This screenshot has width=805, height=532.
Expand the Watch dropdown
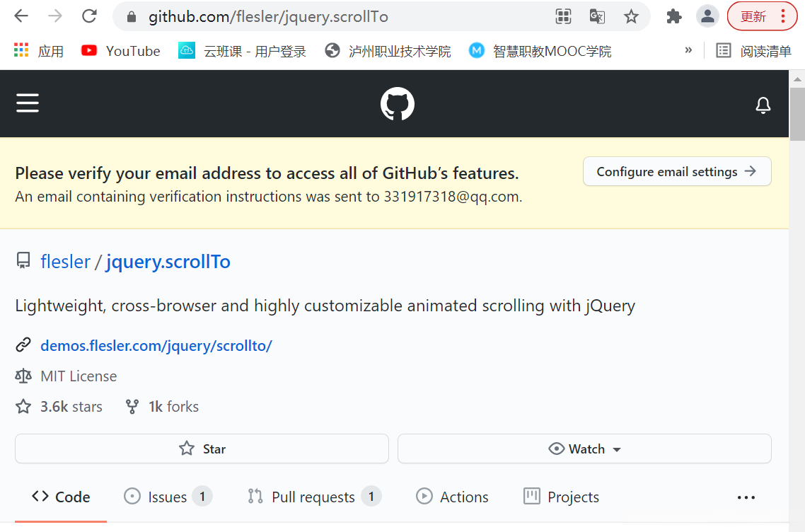point(584,449)
